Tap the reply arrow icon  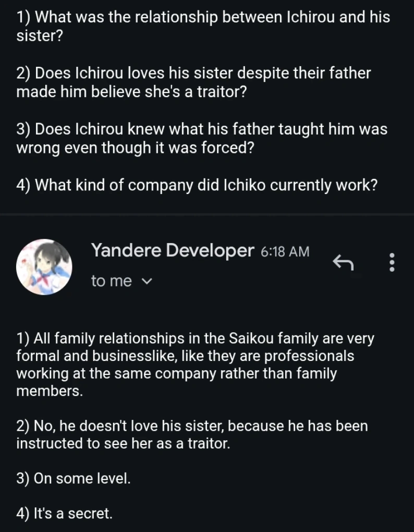pyautogui.click(x=343, y=262)
